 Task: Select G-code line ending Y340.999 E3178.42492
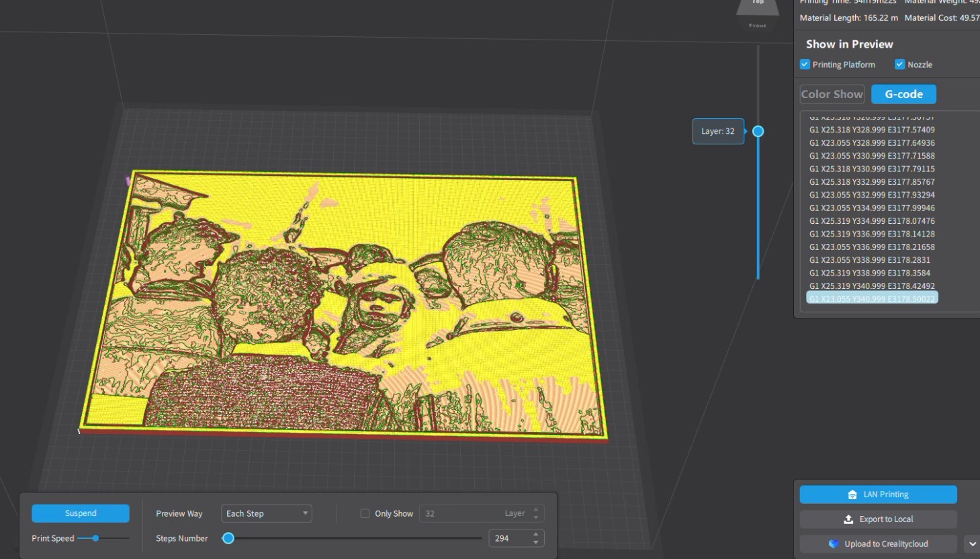point(871,286)
